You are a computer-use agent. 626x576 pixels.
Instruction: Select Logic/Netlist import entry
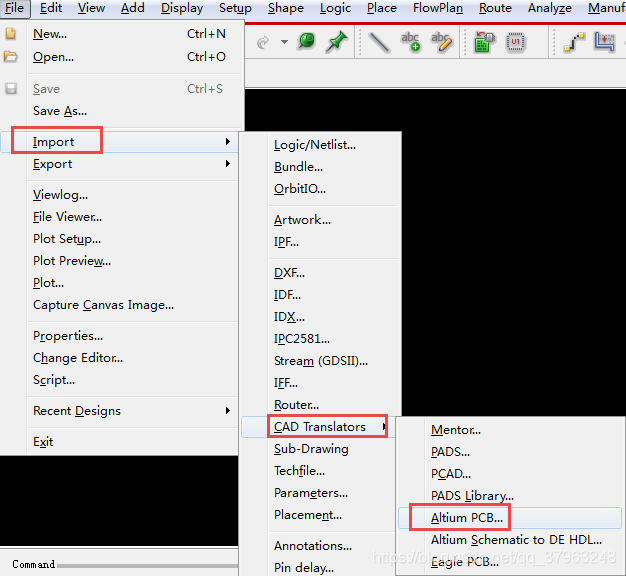click(x=314, y=145)
